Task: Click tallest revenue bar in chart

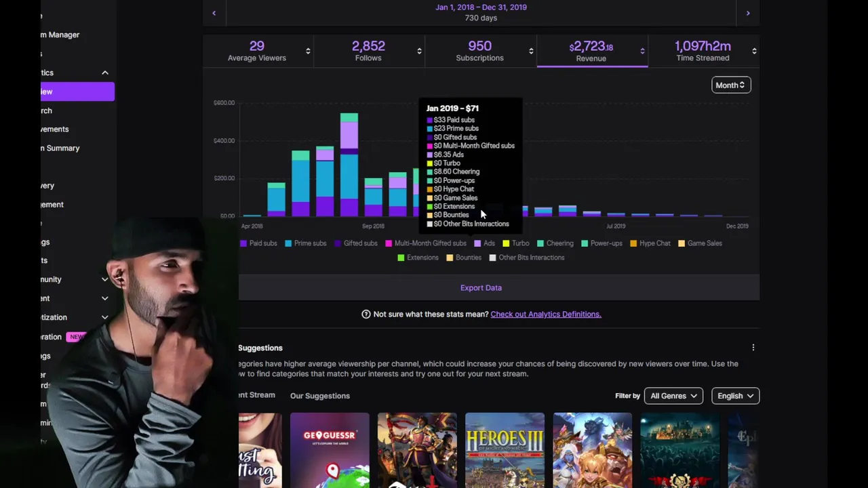Action: coord(349,165)
